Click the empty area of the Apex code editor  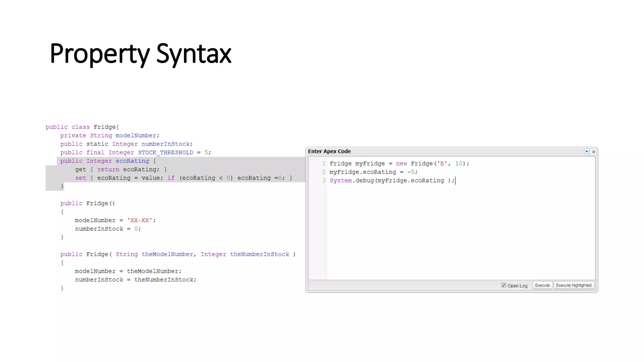click(461, 233)
